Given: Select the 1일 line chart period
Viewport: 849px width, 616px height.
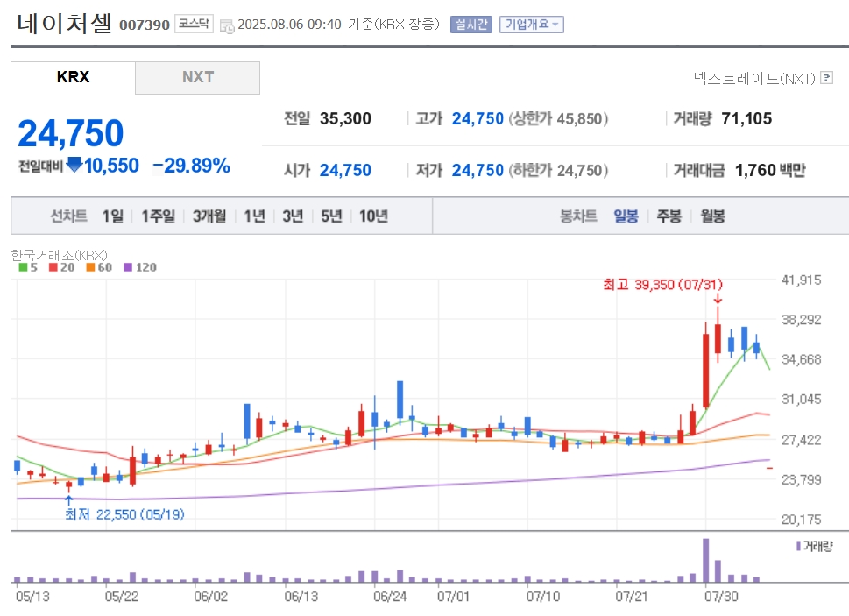Looking at the screenshot, I should pyautogui.click(x=113, y=216).
